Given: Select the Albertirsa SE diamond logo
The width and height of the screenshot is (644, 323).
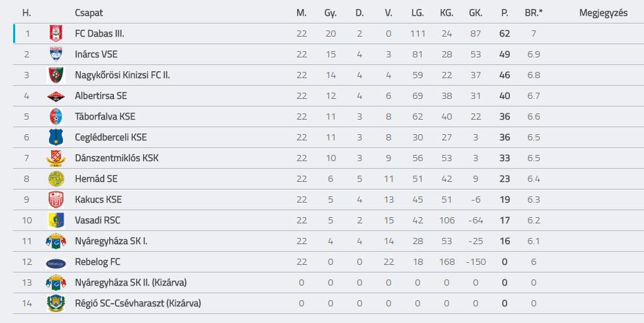Looking at the screenshot, I should (56, 97).
